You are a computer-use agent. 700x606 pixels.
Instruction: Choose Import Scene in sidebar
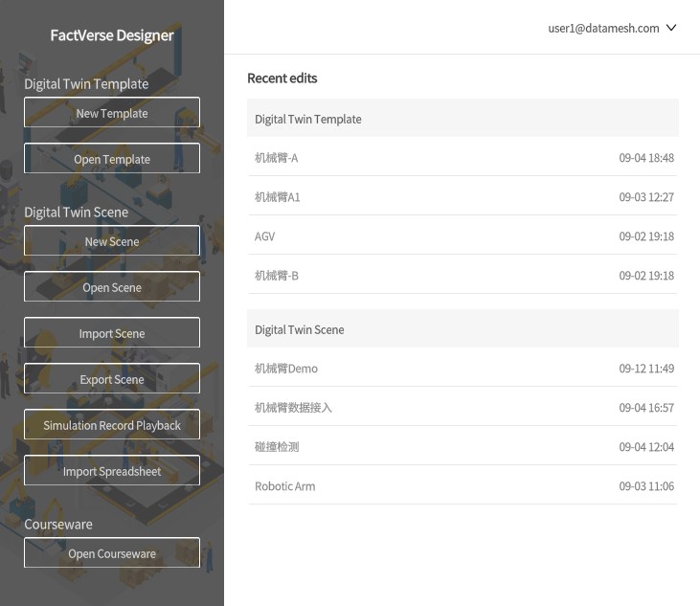[112, 333]
